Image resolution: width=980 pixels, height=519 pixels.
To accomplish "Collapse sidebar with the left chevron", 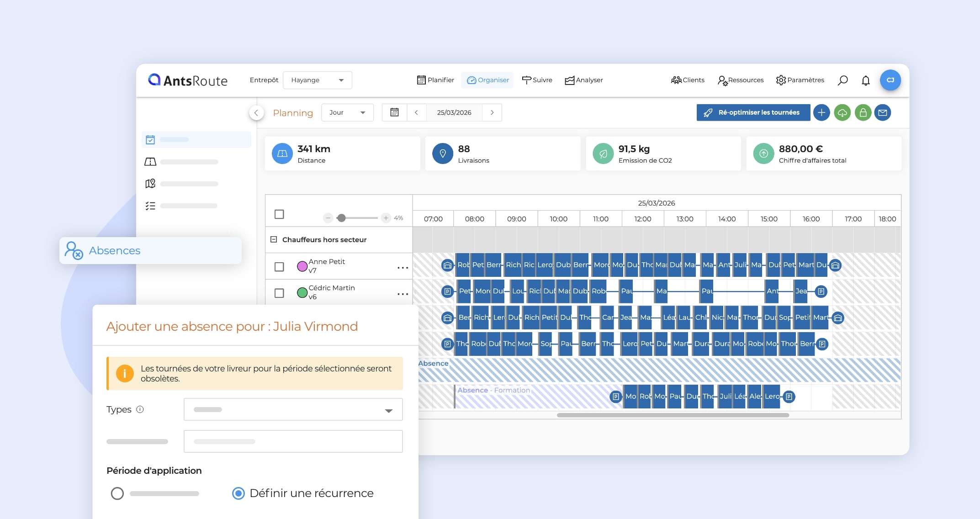I will [256, 112].
